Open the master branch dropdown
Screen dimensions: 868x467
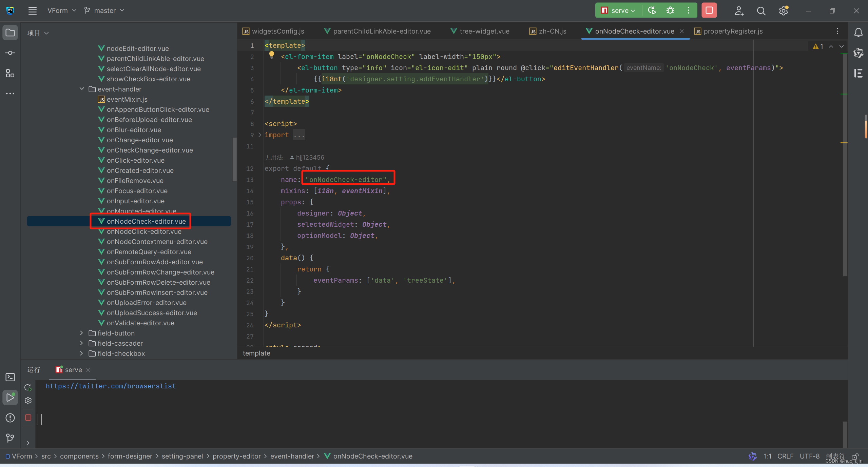(104, 11)
